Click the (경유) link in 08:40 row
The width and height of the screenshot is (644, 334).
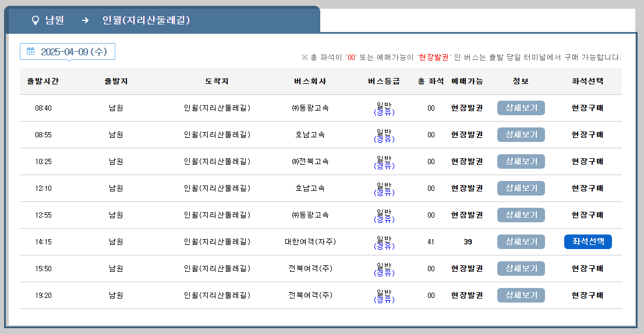coord(384,112)
